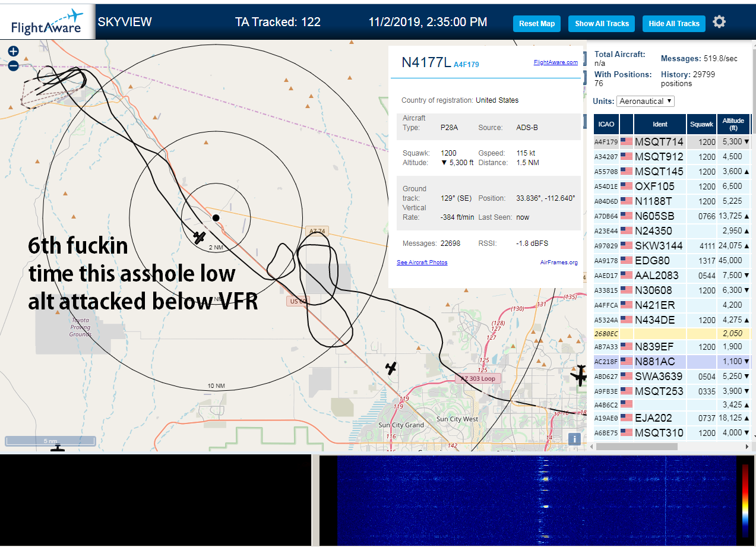Click the Hide All Tracks button
This screenshot has height=547, width=756.
(673, 24)
